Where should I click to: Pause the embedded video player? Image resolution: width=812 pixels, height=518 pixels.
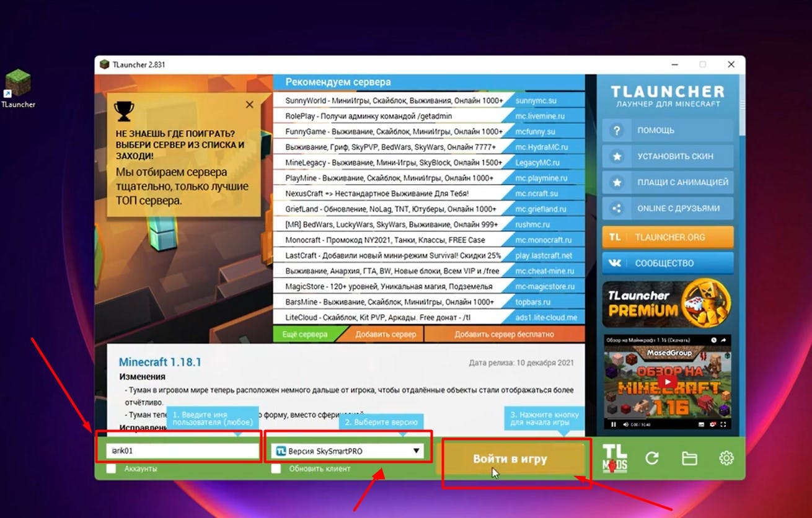[614, 425]
